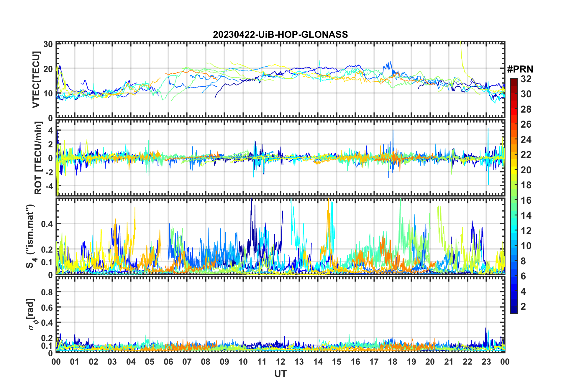Click hour tick 23 on the UT axis
This screenshot has height=392, width=561.
(486, 362)
